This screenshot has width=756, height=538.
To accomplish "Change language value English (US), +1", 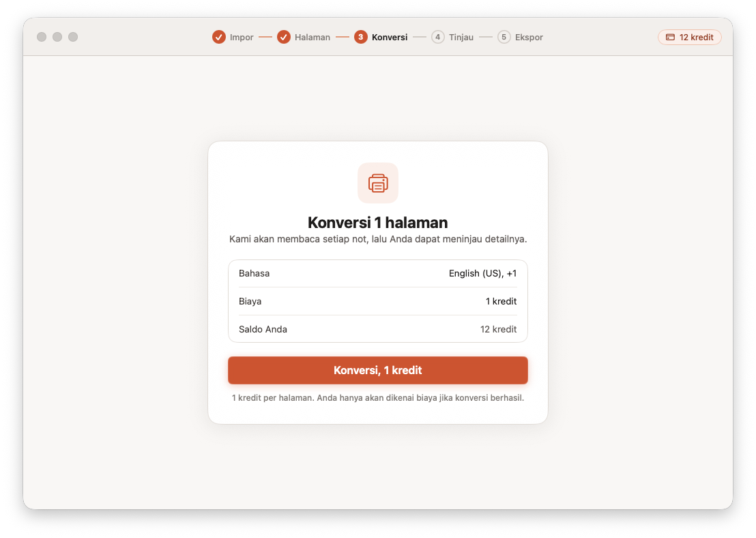I will click(x=482, y=273).
